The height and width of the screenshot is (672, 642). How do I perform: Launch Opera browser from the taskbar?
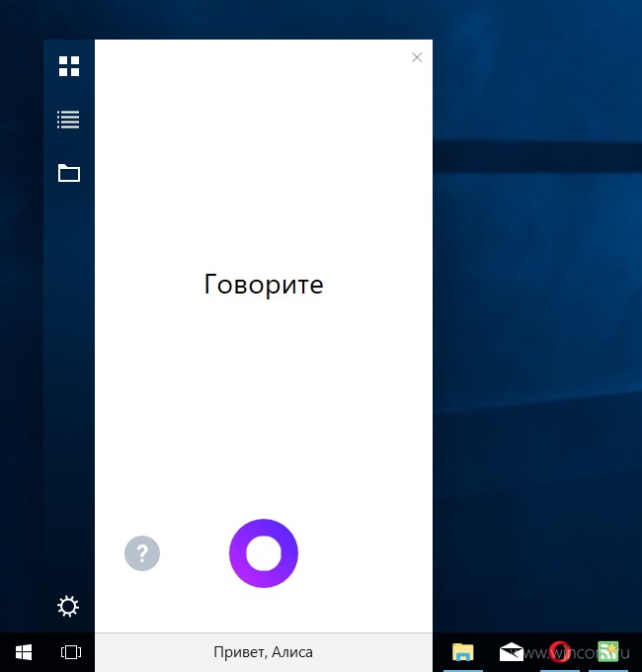pyautogui.click(x=560, y=652)
